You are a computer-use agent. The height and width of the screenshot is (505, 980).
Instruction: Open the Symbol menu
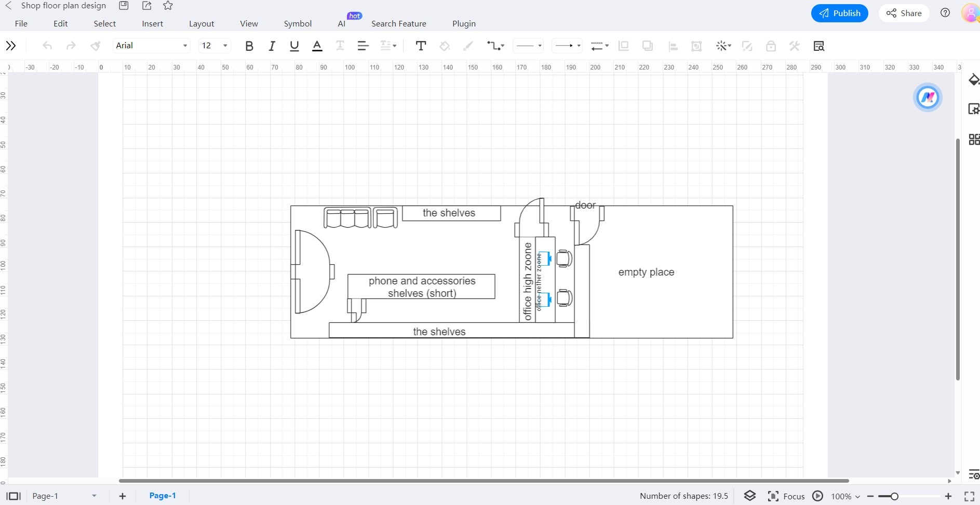[x=298, y=23]
